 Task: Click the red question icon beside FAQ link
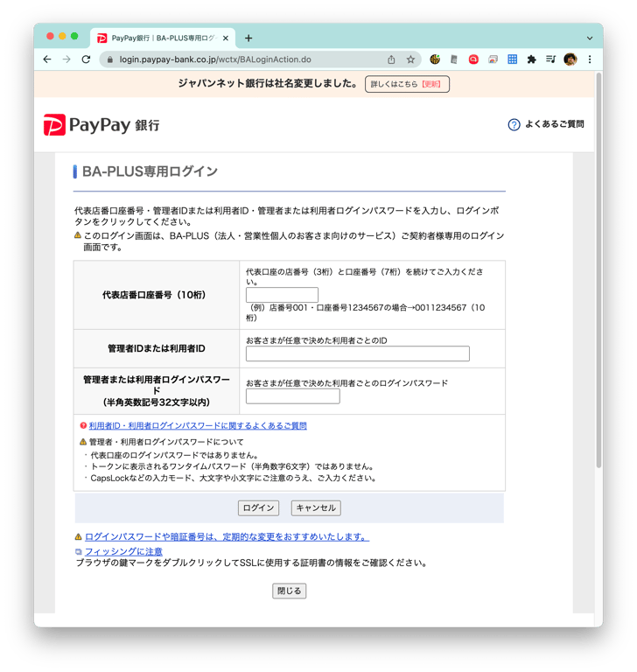83,425
